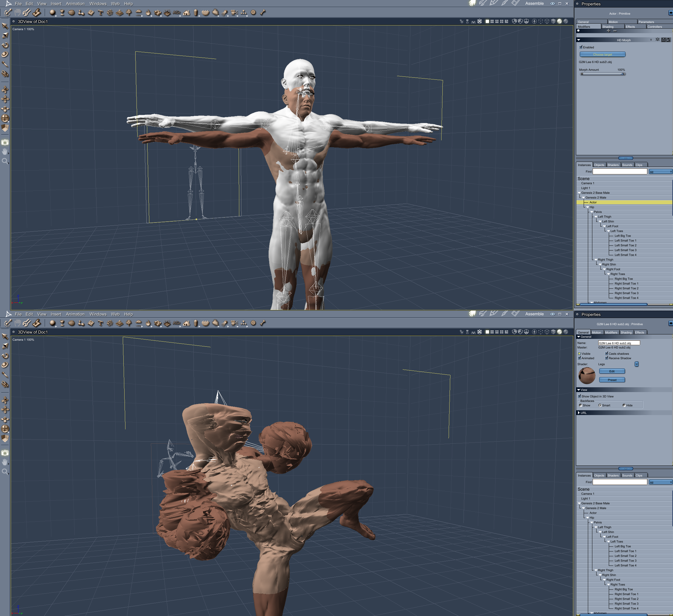Activate the zoom magnifier in upper window's left toolbar
This screenshot has width=673, height=616.
(5, 161)
